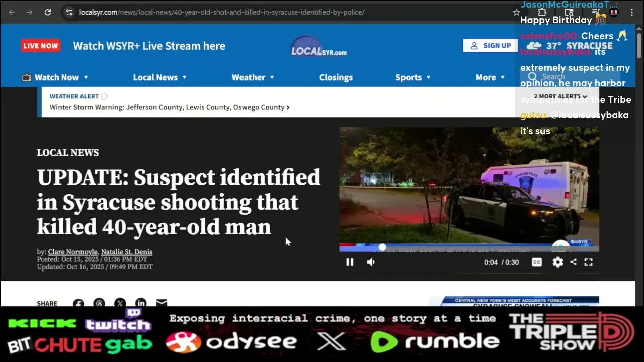Share article on X
Viewport: 644px width, 362px height.
click(120, 304)
